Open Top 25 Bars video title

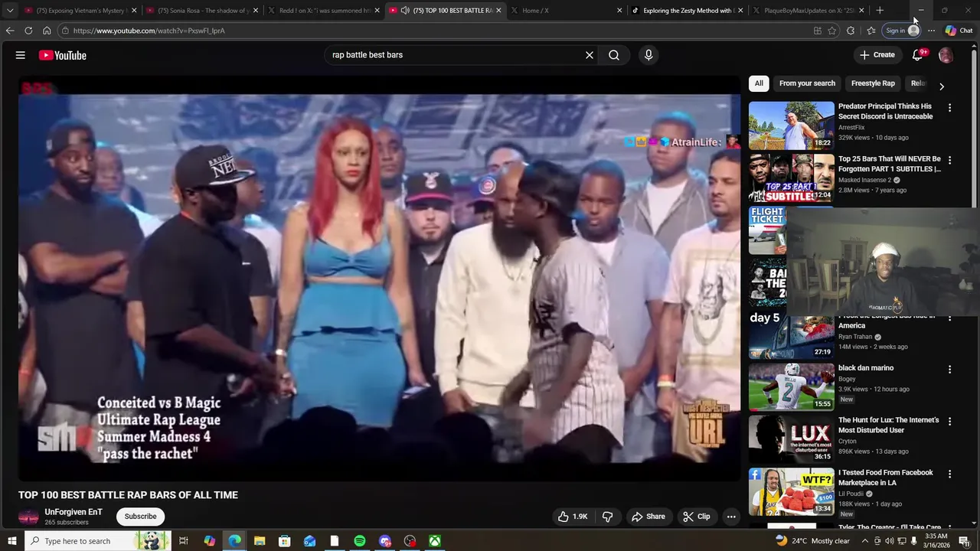click(x=890, y=164)
